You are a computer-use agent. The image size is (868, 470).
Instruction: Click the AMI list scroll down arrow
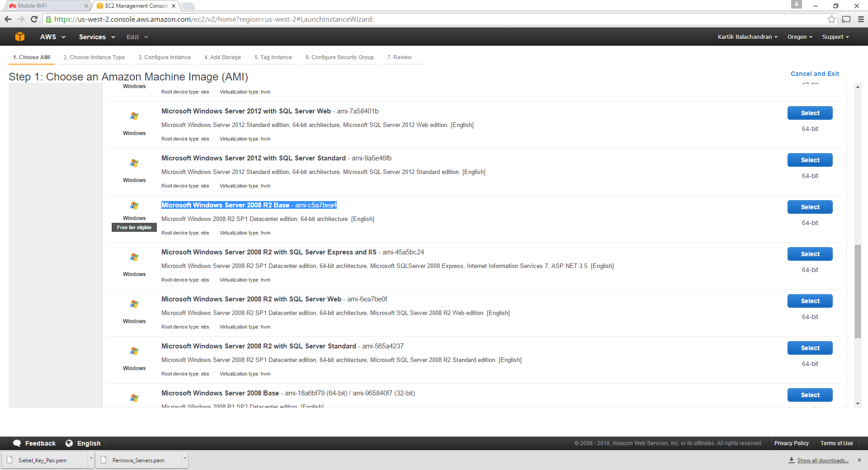coord(858,404)
